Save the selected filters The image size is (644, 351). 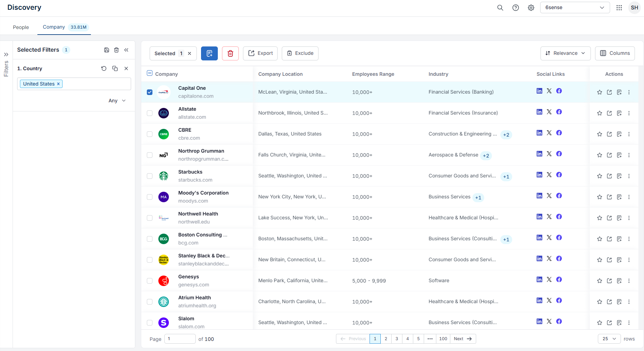coord(107,50)
